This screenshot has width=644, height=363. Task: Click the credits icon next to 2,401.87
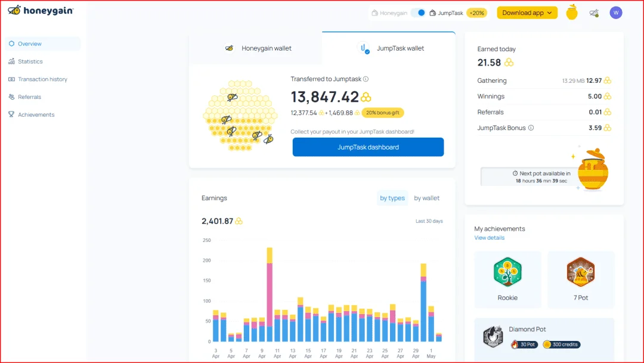pos(239,221)
